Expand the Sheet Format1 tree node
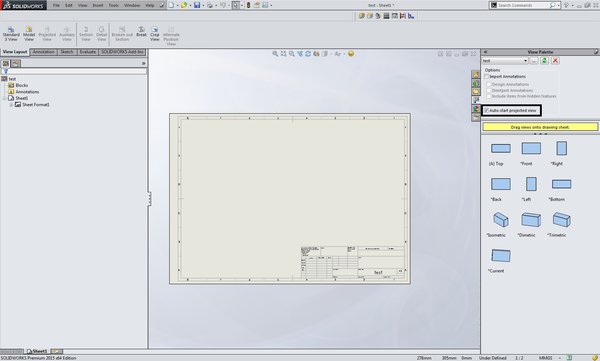Viewport: 600px width, 361px height. [x=11, y=105]
